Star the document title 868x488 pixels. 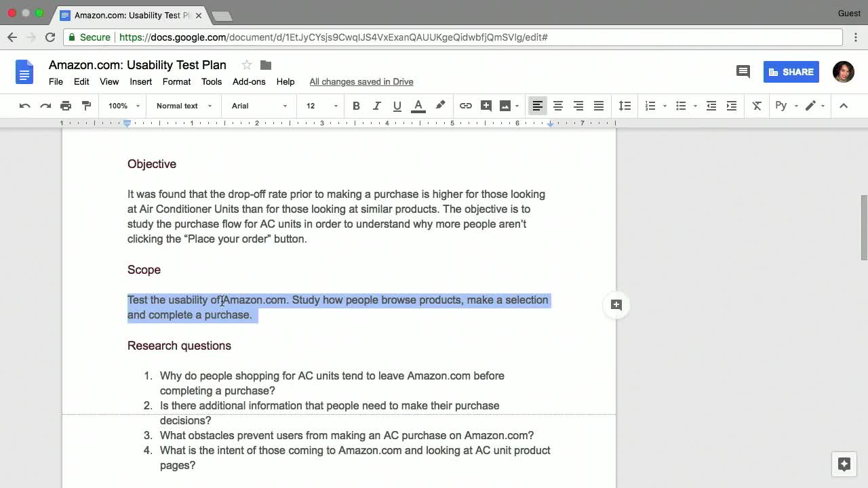(247, 65)
